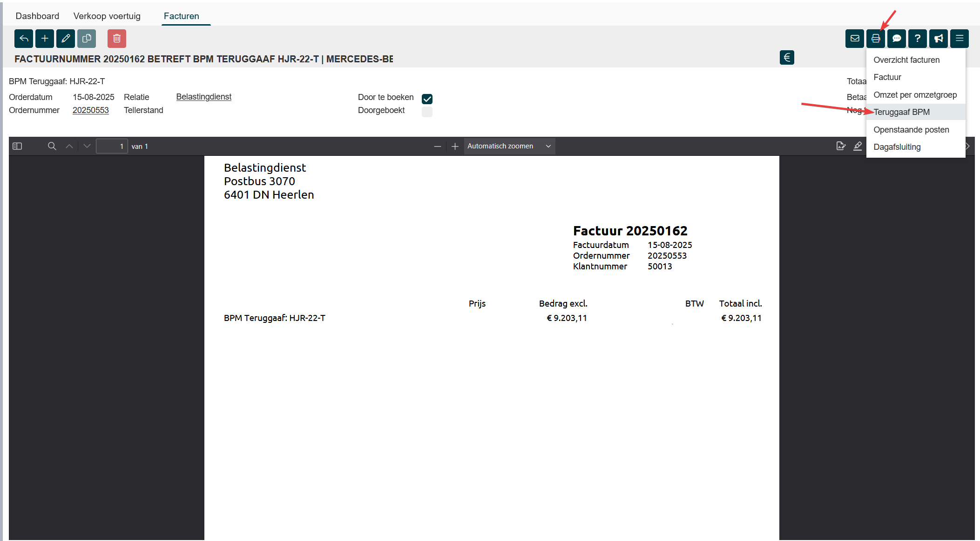Click the envelope email icon

[855, 39]
